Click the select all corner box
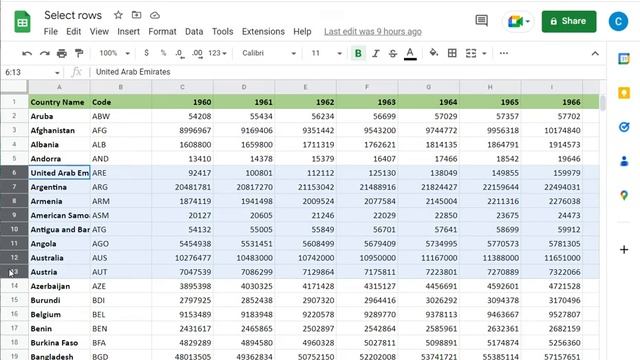Image resolution: width=640 pixels, height=360 pixels. [x=14, y=87]
